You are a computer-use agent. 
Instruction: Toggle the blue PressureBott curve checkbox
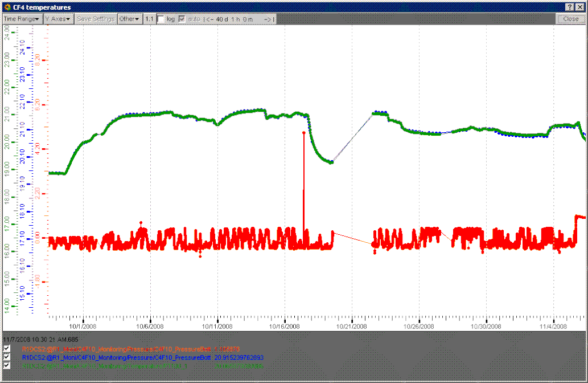[x=7, y=357]
